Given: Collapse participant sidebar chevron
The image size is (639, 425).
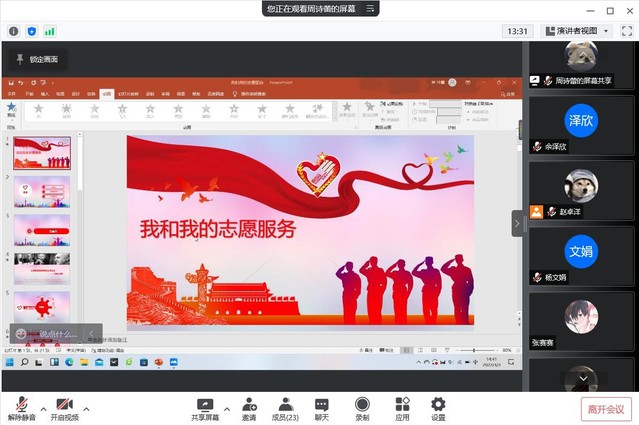Looking at the screenshot, I should (517, 223).
